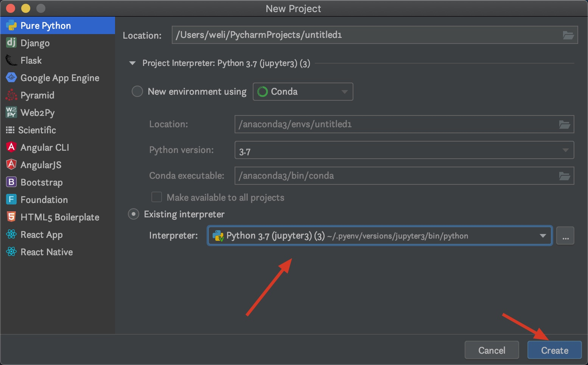Select Google App Engine hexagon icon

(11, 78)
